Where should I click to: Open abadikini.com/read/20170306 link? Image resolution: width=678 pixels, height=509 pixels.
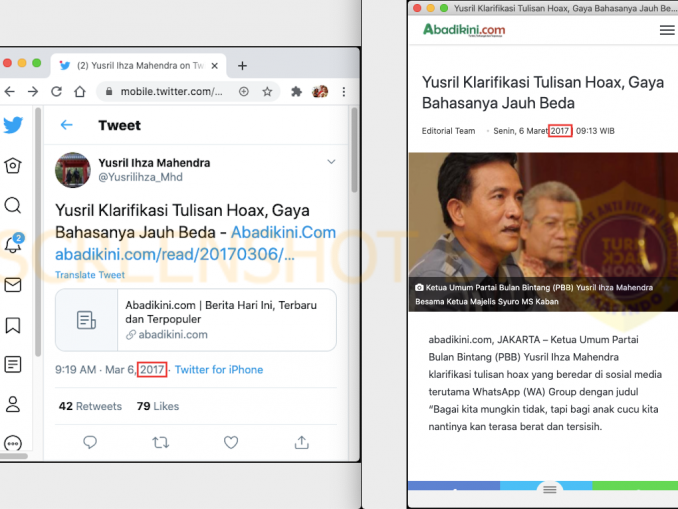[x=175, y=254]
